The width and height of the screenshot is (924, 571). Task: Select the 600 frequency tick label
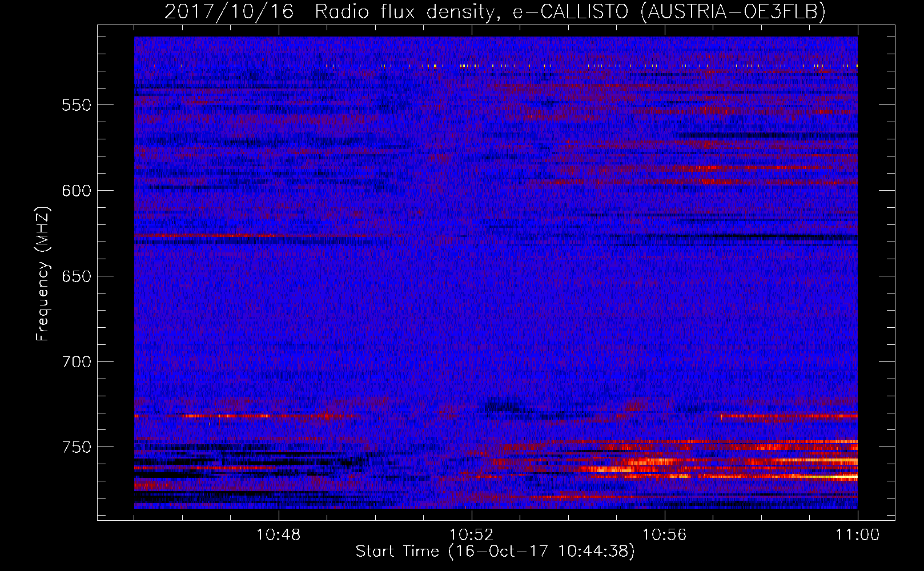tap(77, 191)
